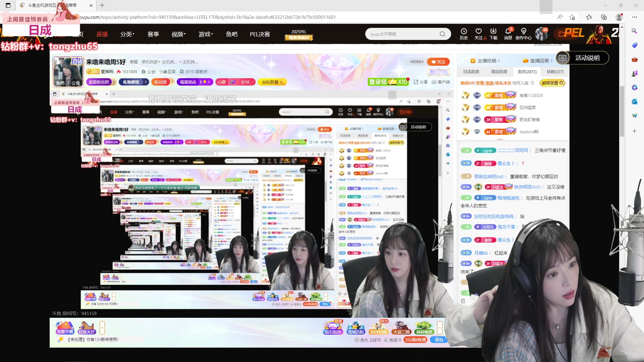Click the search magnifier in Douyu search box
Viewport: 644px width, 362px height.
442,34
